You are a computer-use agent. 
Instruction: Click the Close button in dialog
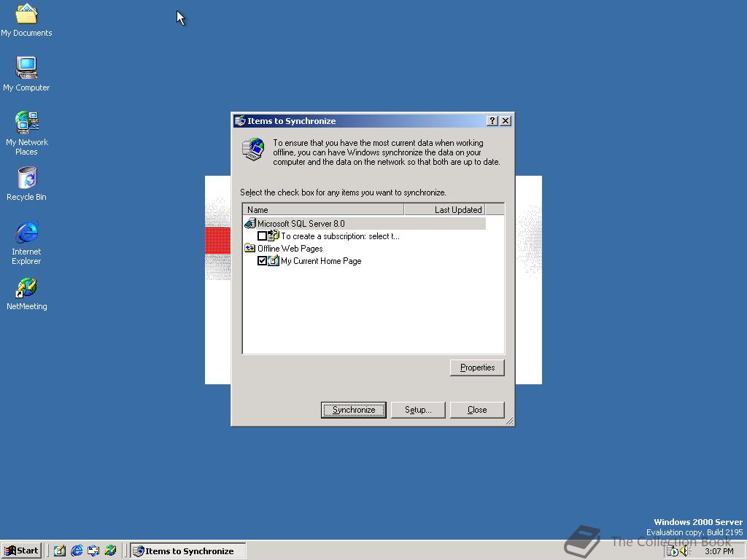point(477,410)
